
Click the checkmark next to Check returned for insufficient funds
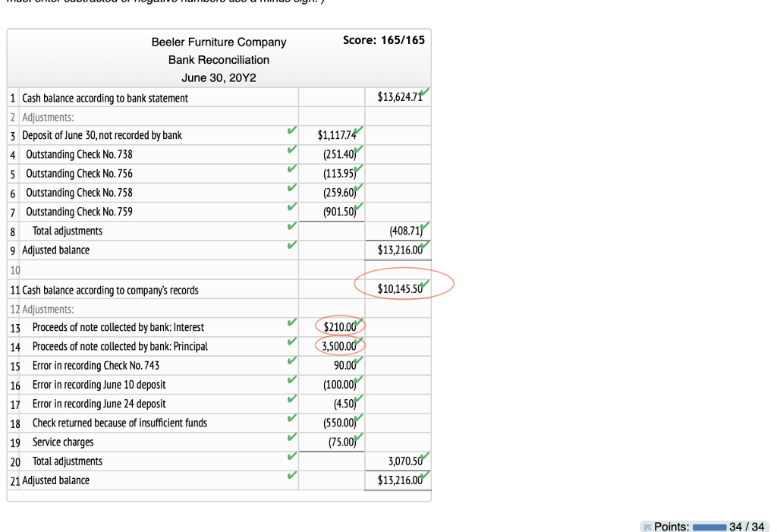[x=292, y=418]
